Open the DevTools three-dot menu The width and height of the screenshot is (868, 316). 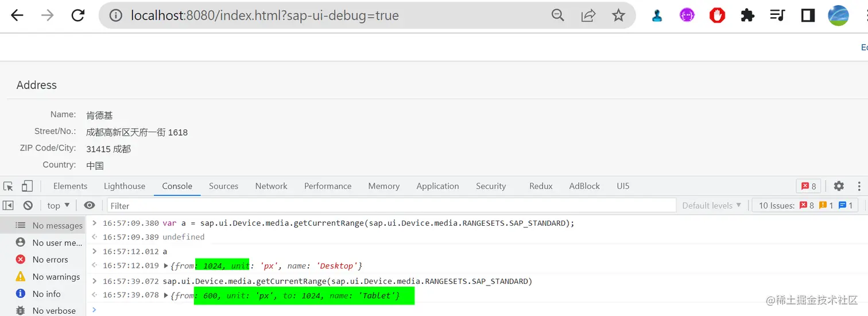(x=859, y=186)
